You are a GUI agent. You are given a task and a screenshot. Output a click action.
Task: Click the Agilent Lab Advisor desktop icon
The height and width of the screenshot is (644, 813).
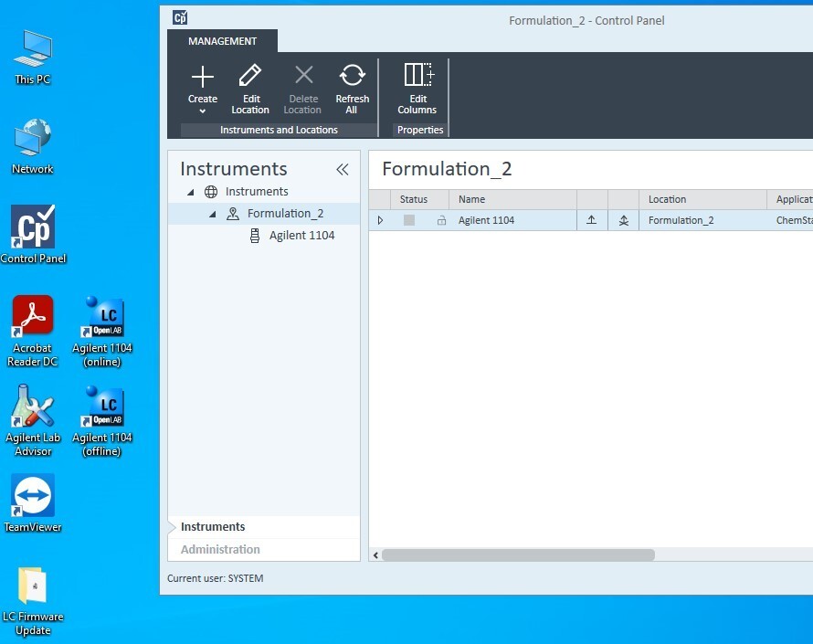[x=33, y=421]
